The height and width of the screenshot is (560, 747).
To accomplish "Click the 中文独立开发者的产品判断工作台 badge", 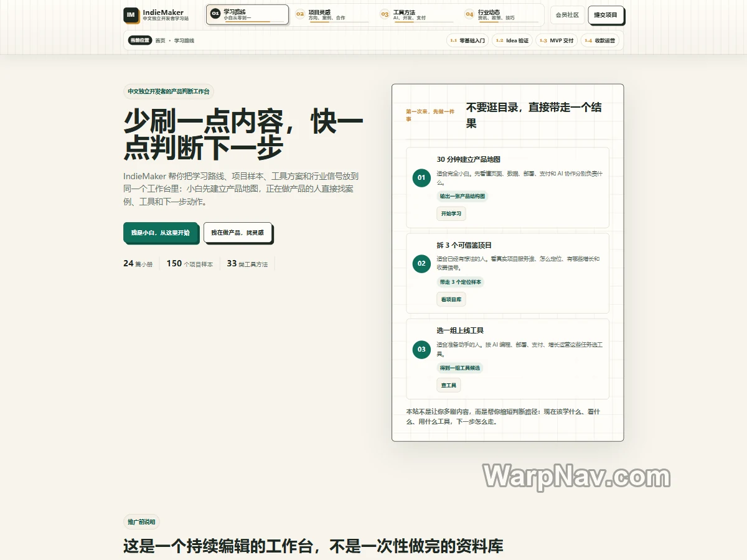I will (169, 91).
